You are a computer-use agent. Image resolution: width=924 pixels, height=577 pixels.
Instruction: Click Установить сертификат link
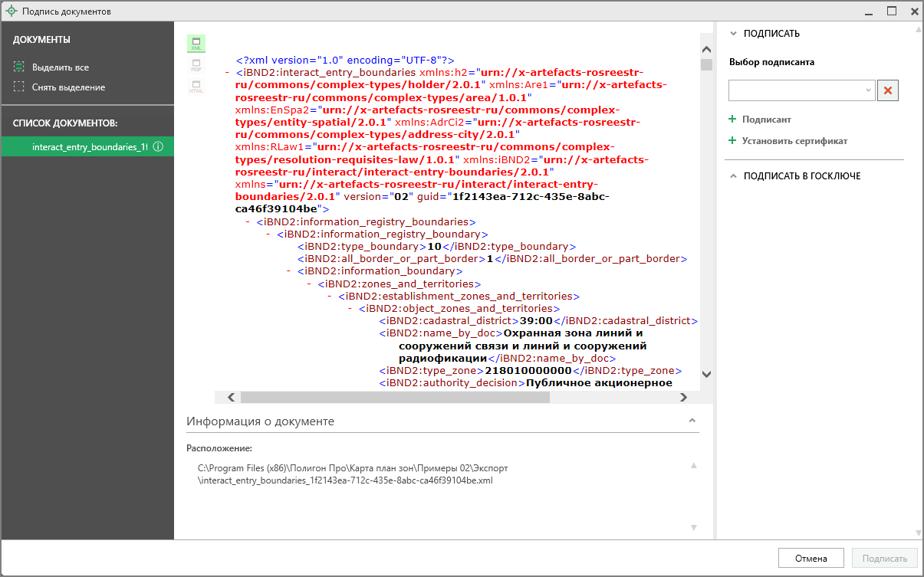tap(794, 141)
